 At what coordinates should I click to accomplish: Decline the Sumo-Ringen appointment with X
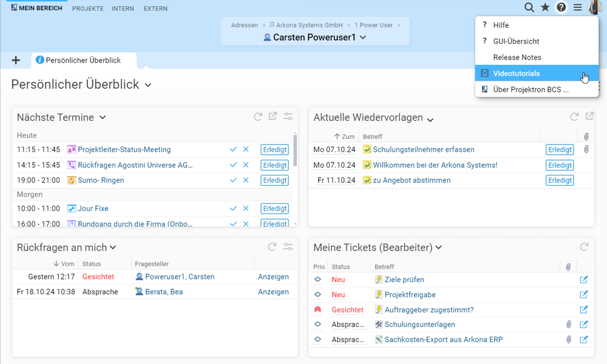point(246,180)
